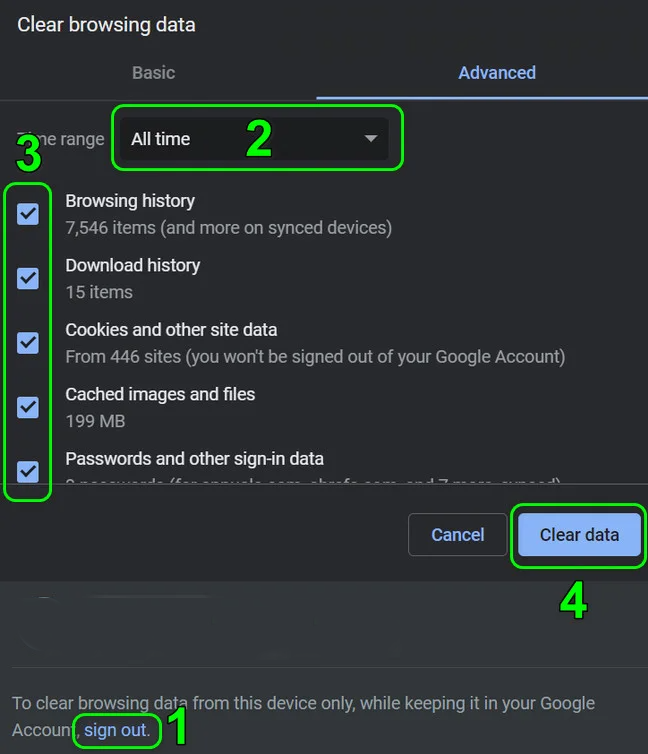Click the Passwords and other sign-in data label
This screenshot has width=648, height=754.
click(194, 459)
